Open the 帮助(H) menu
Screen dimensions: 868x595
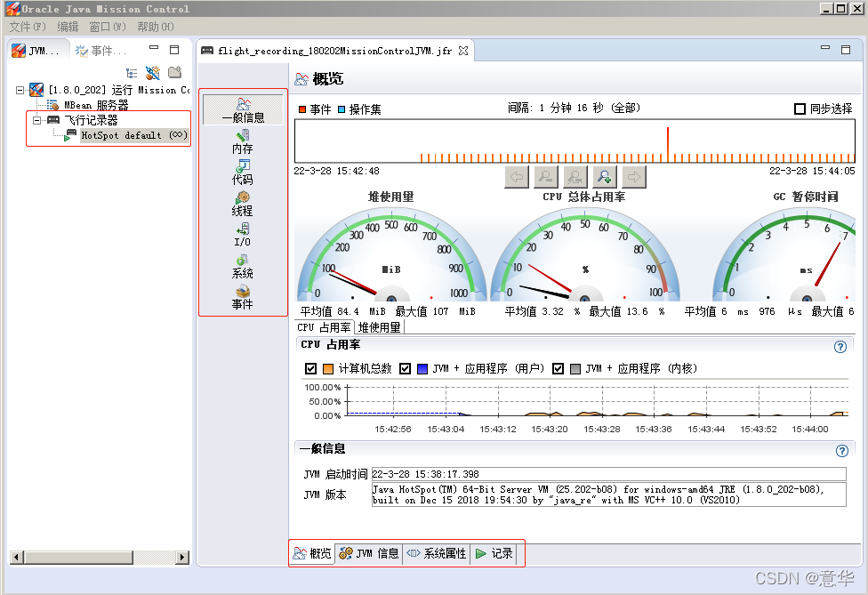click(156, 27)
